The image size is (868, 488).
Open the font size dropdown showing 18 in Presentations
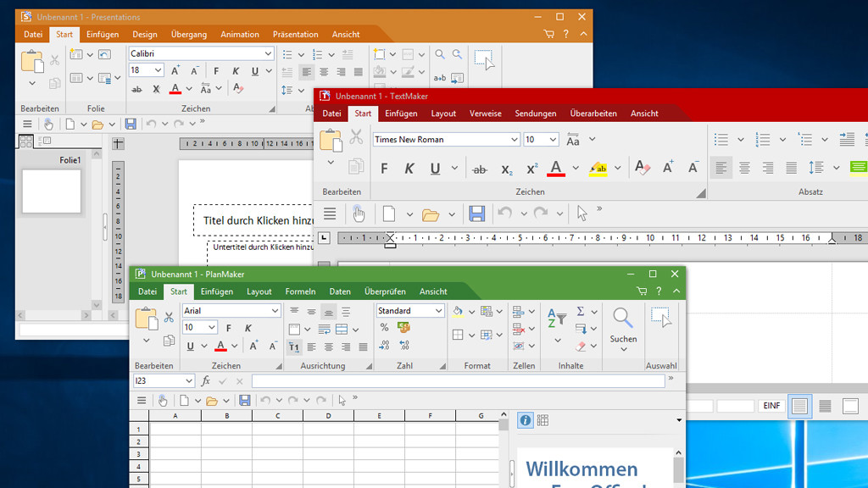pyautogui.click(x=145, y=69)
